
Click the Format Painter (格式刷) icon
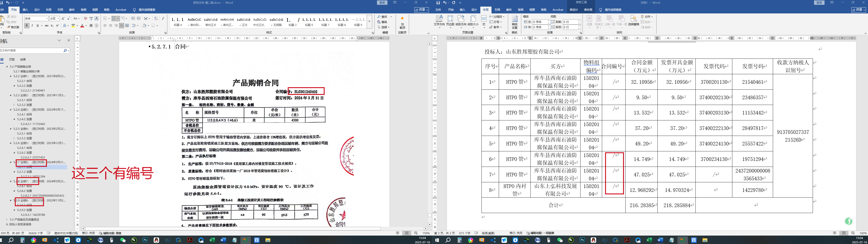(13, 27)
